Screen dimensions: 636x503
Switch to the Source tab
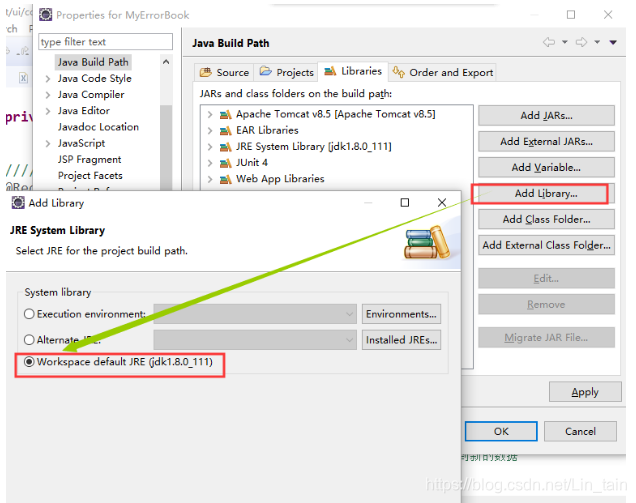(224, 72)
